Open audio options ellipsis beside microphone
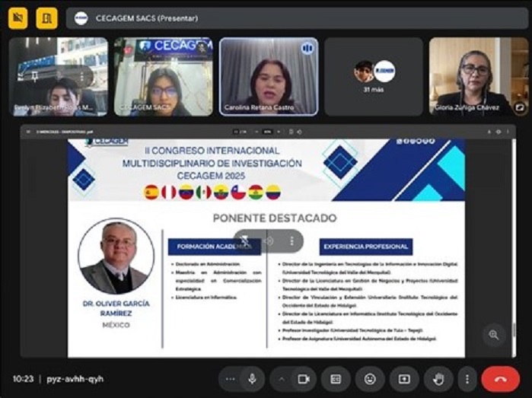This screenshot has height=398, width=532. click(230, 378)
